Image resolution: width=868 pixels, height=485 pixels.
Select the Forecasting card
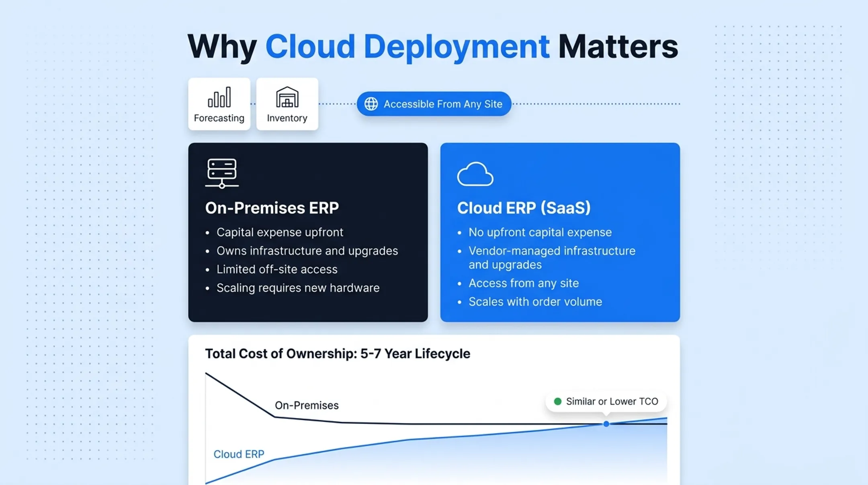pyautogui.click(x=219, y=104)
